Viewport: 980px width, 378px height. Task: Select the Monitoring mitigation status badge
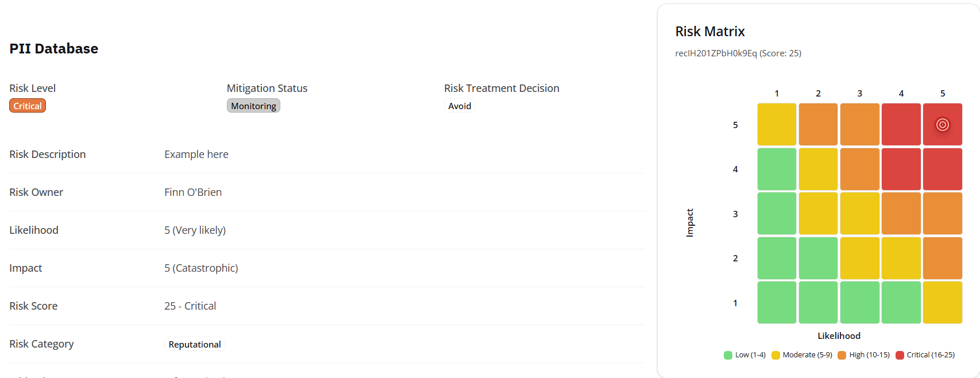point(253,106)
